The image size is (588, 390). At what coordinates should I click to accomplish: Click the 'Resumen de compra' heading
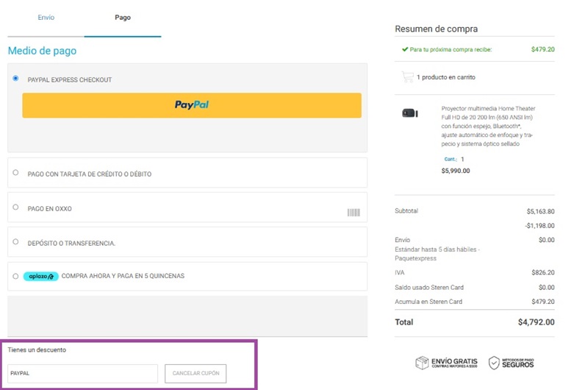pos(436,29)
